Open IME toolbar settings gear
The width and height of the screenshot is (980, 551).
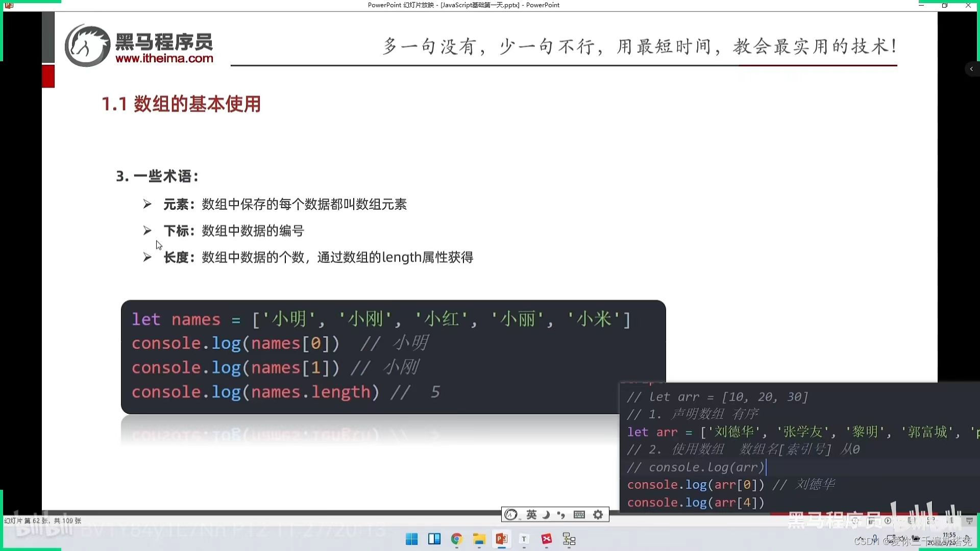tap(598, 515)
